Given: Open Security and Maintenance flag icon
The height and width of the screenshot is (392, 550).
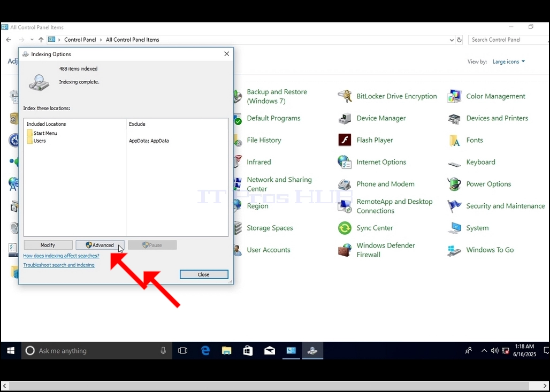Looking at the screenshot, I should point(454,206).
